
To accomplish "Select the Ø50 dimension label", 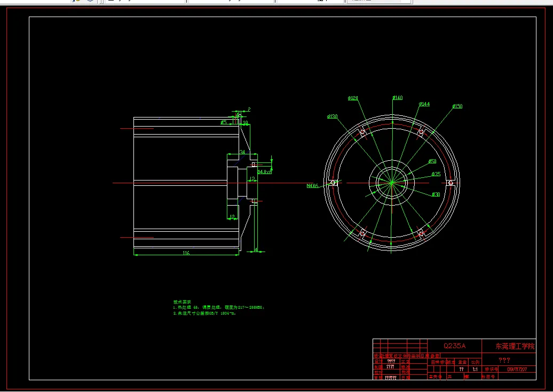I will tap(432, 161).
